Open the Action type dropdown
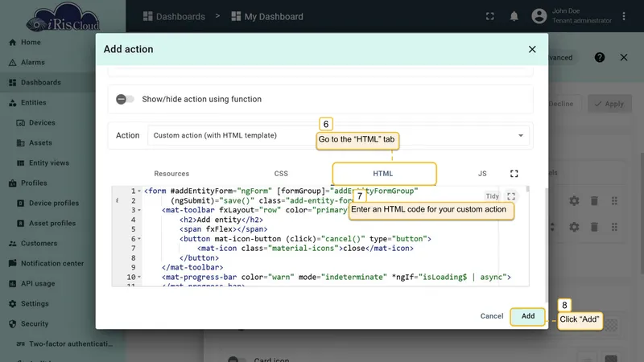Screen dimensions: 644x362 pos(338,135)
